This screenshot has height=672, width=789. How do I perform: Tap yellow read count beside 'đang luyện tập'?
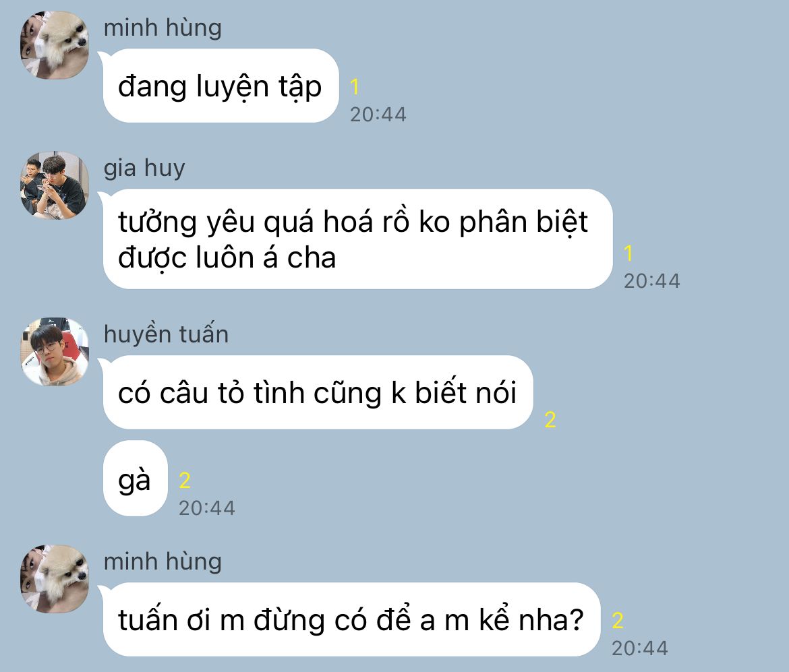click(355, 87)
